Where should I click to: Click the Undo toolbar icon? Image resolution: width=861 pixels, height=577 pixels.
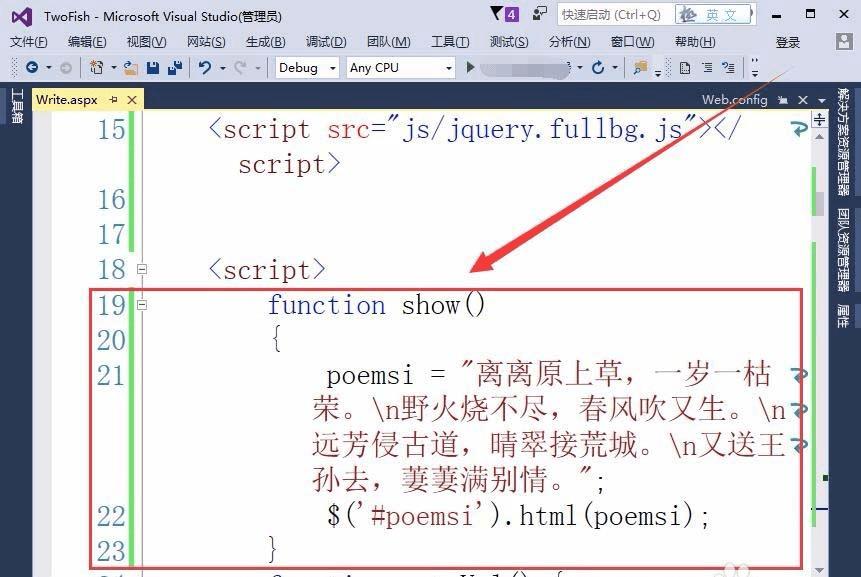[205, 68]
